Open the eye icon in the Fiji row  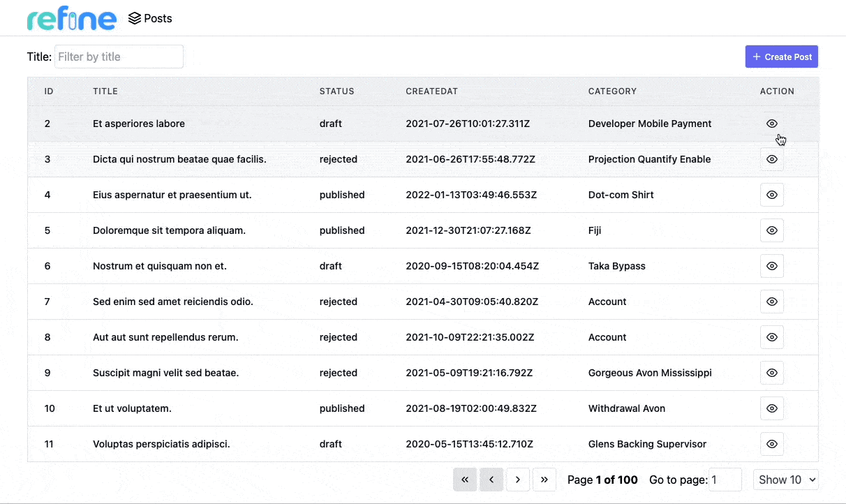771,230
